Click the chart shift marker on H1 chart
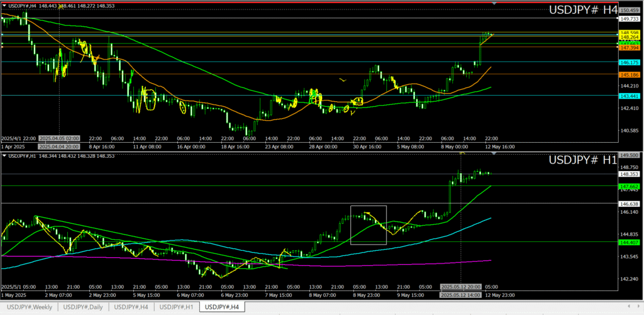 point(494,153)
